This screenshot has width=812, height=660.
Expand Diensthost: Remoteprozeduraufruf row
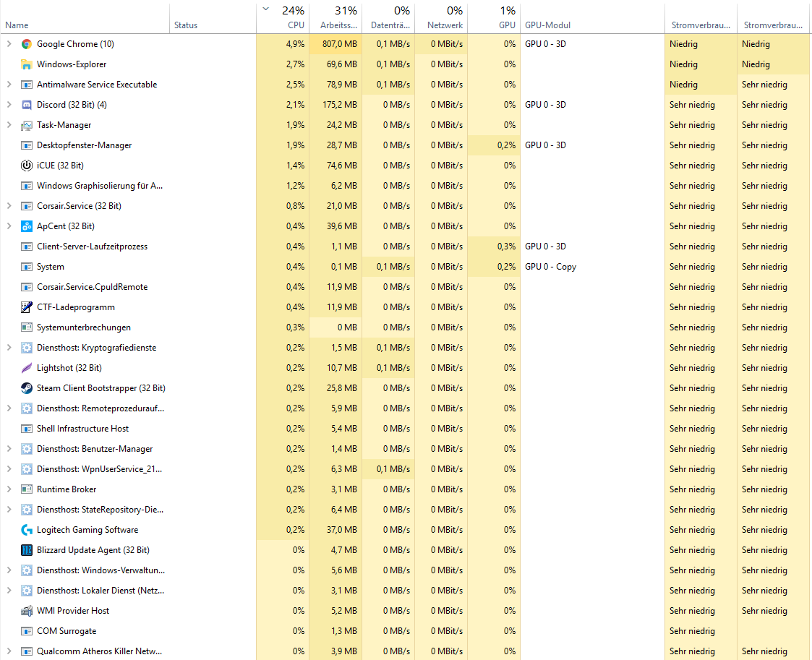click(x=9, y=408)
